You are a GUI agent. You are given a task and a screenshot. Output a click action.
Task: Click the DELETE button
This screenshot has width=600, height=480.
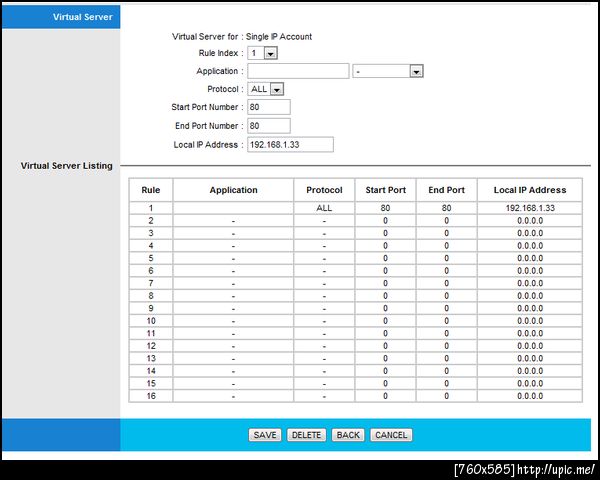(307, 435)
